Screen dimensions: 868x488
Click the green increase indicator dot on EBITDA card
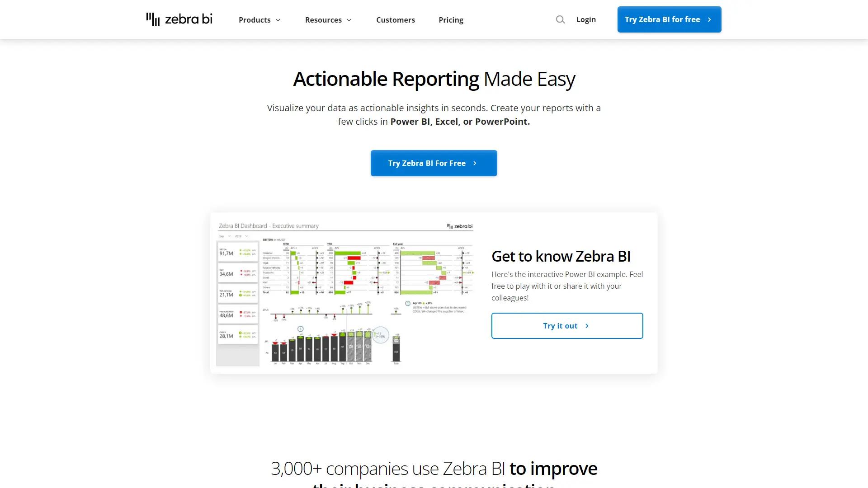click(240, 250)
